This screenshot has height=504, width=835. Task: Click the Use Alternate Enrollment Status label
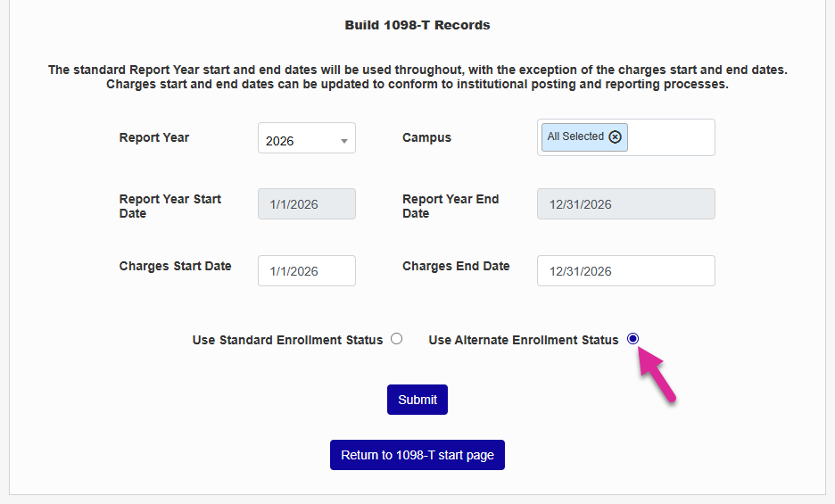pos(523,340)
